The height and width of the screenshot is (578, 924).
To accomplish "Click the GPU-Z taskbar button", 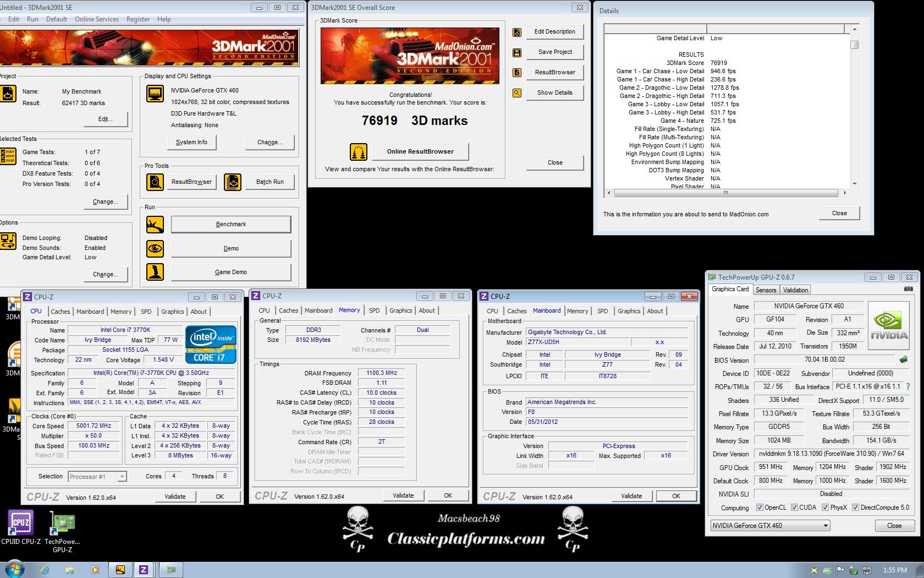I will [171, 570].
